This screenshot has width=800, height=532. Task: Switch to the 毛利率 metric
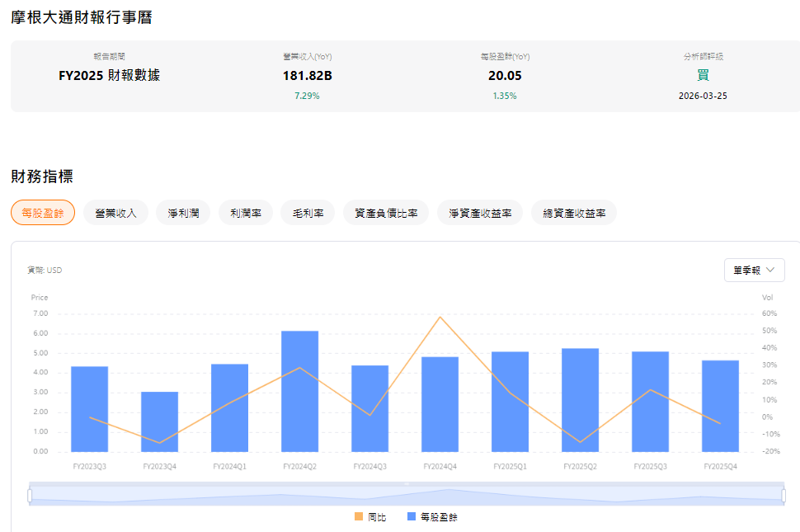(307, 212)
